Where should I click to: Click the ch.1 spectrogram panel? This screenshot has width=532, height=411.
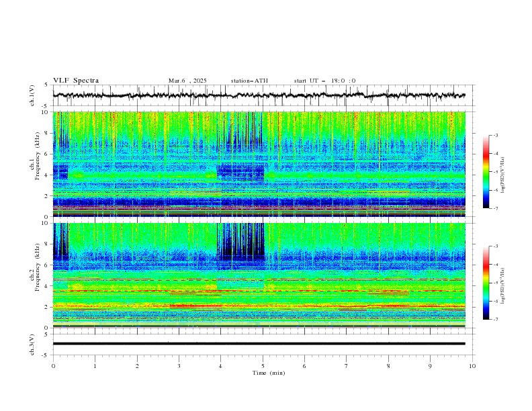(259, 164)
